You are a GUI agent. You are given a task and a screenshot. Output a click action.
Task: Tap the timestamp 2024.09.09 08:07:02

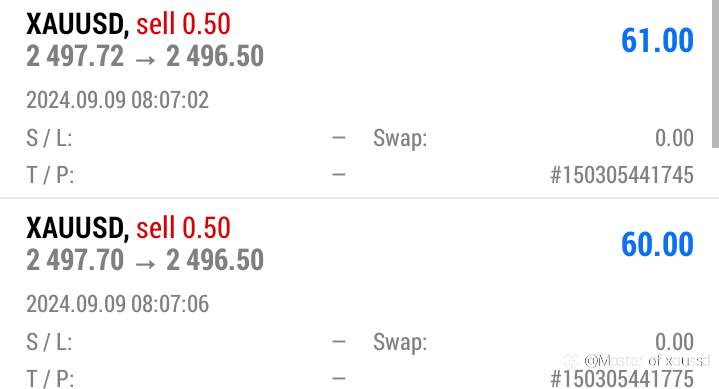coord(117,100)
